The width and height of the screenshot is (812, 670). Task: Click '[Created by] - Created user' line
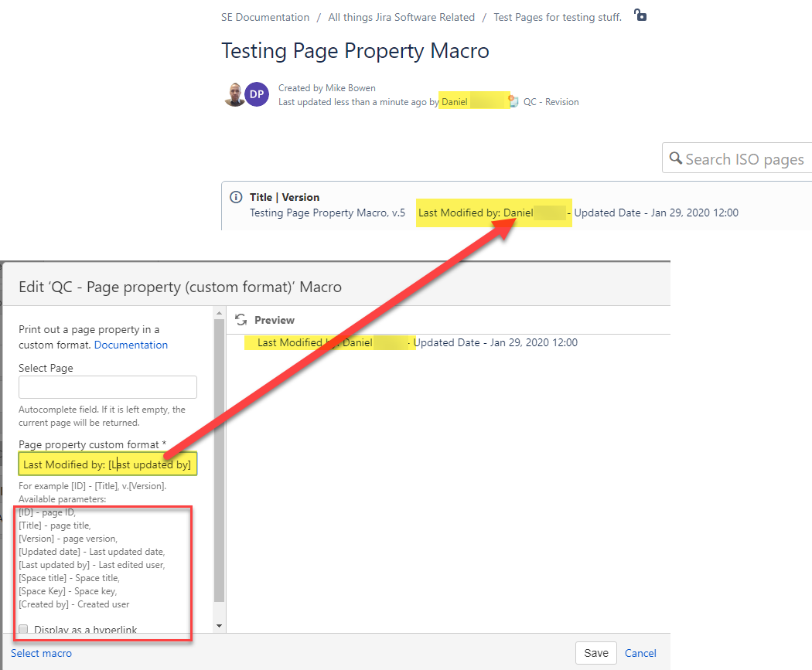pos(74,604)
